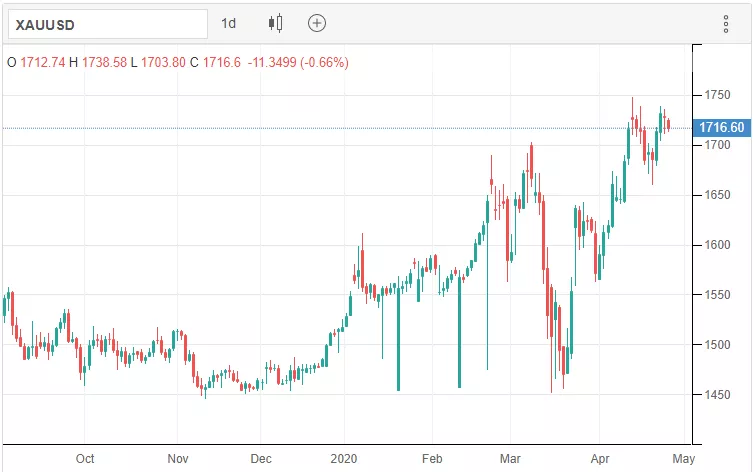Click the XAUUSD symbol search field
The height and width of the screenshot is (472, 754).
[x=104, y=23]
